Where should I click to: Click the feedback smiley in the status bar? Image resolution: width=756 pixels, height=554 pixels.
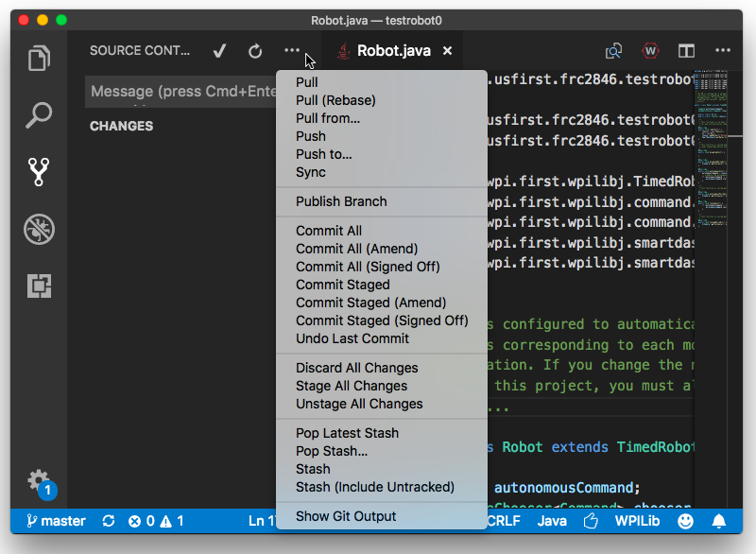685,521
